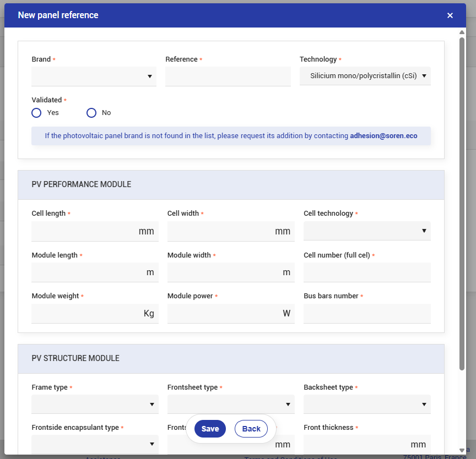Click the scrollbar down arrow

tap(462, 450)
